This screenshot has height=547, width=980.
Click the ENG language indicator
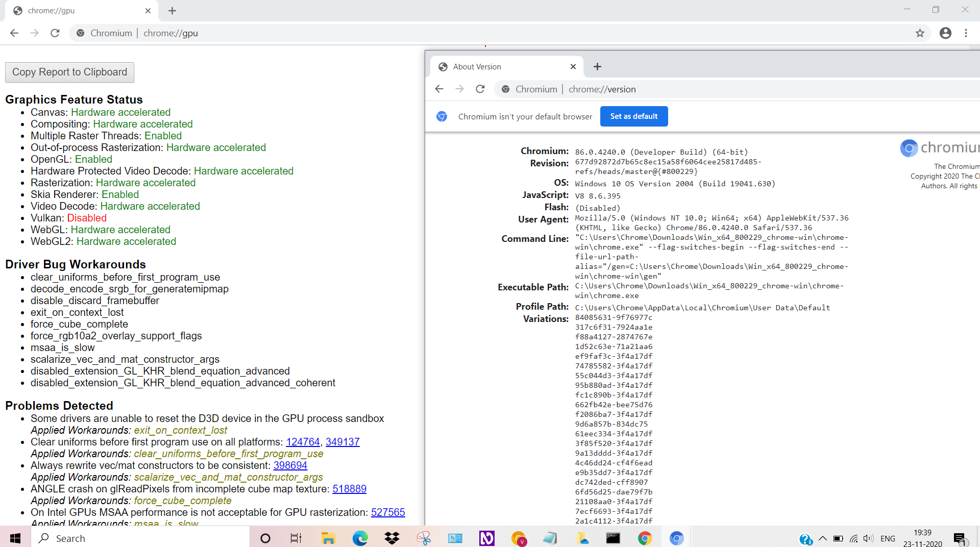[x=888, y=538]
